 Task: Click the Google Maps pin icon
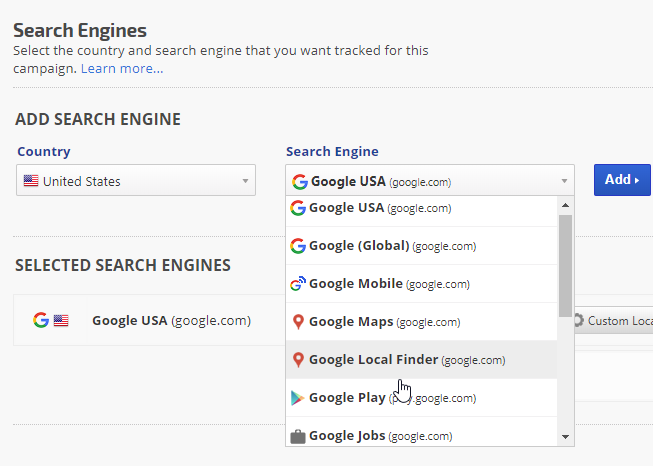tap(297, 322)
